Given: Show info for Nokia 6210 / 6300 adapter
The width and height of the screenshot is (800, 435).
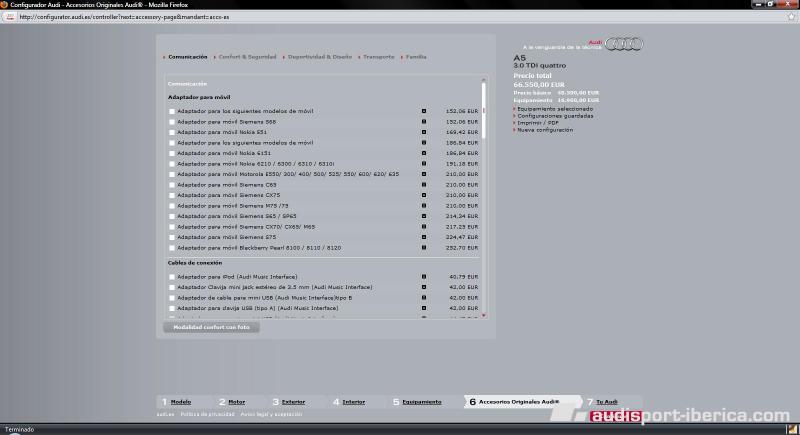Looking at the screenshot, I should point(423,164).
